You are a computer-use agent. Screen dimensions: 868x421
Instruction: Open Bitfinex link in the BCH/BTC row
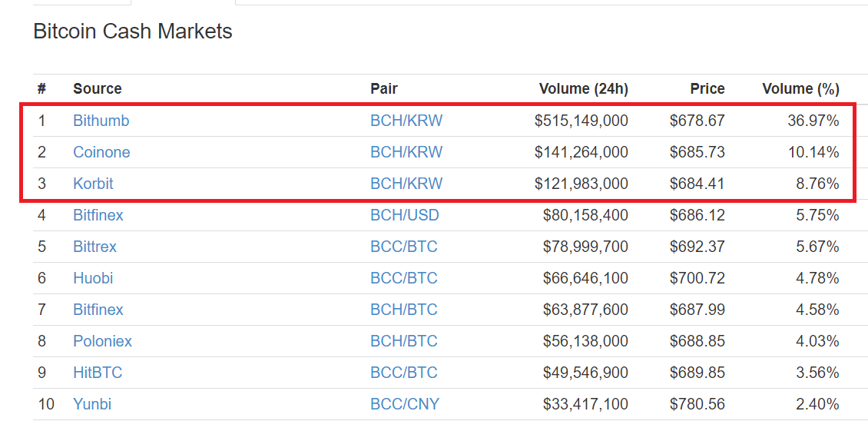point(98,310)
